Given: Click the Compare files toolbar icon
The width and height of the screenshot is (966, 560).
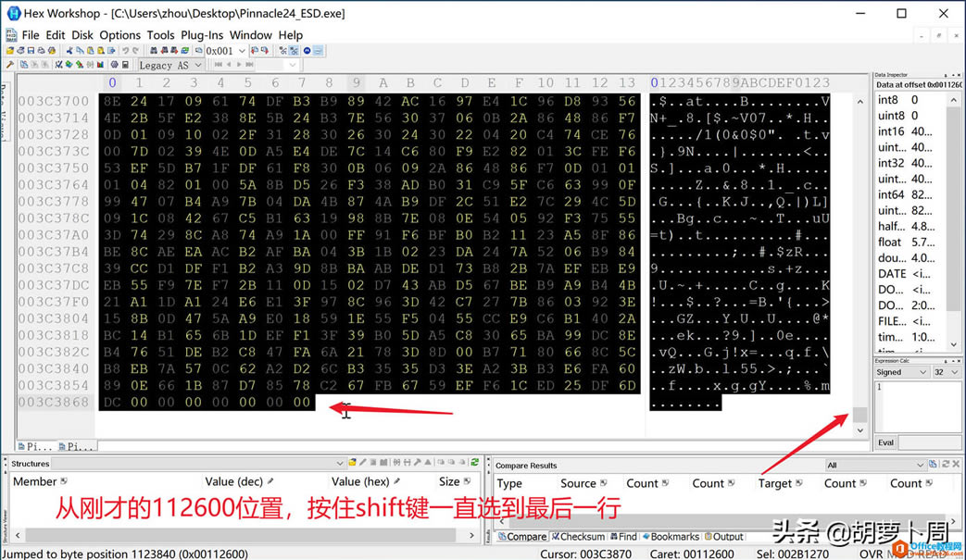Looking at the screenshot, I should [24, 65].
